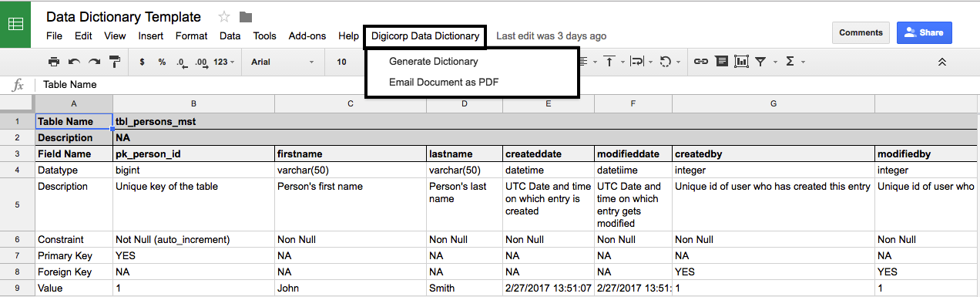Click the blue Share button
The width and height of the screenshot is (980, 297).
[925, 32]
